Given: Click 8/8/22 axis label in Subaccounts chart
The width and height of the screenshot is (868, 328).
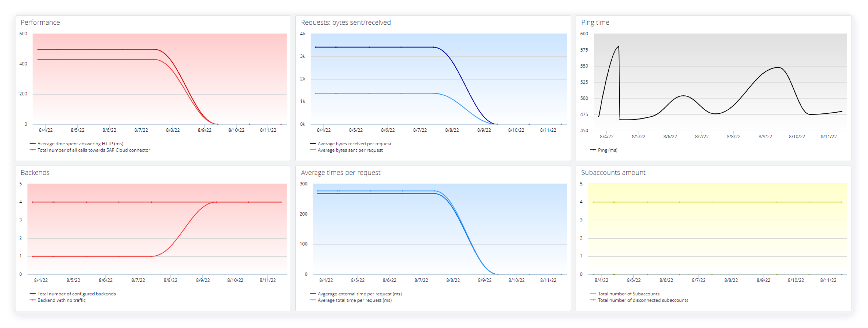Looking at the screenshot, I should 731,280.
